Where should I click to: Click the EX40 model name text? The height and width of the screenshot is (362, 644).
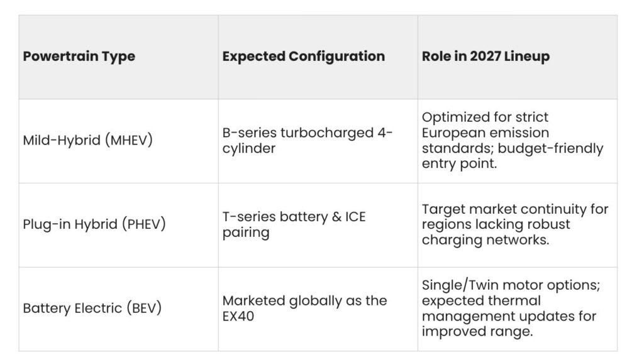(x=238, y=317)
